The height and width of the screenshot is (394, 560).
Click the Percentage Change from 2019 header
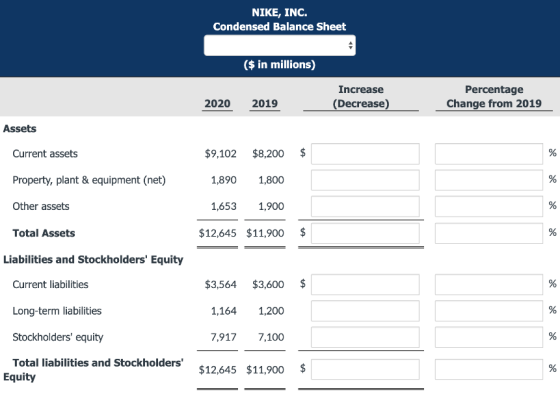(494, 96)
